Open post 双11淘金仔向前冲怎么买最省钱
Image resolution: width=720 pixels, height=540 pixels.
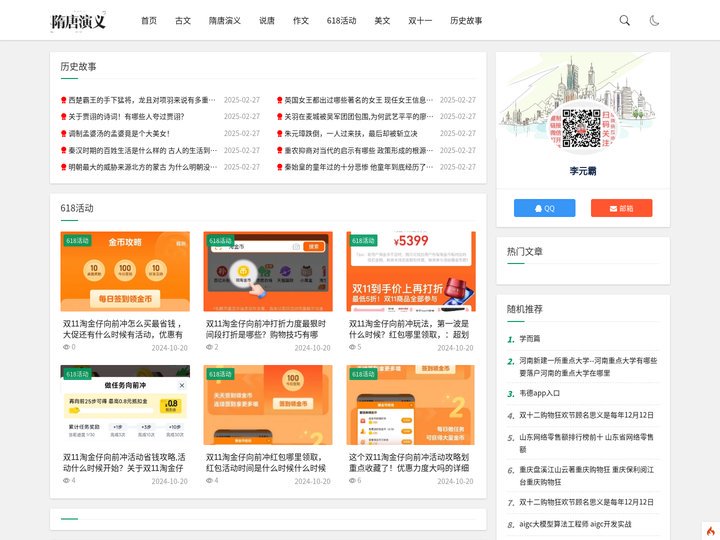tap(123, 329)
